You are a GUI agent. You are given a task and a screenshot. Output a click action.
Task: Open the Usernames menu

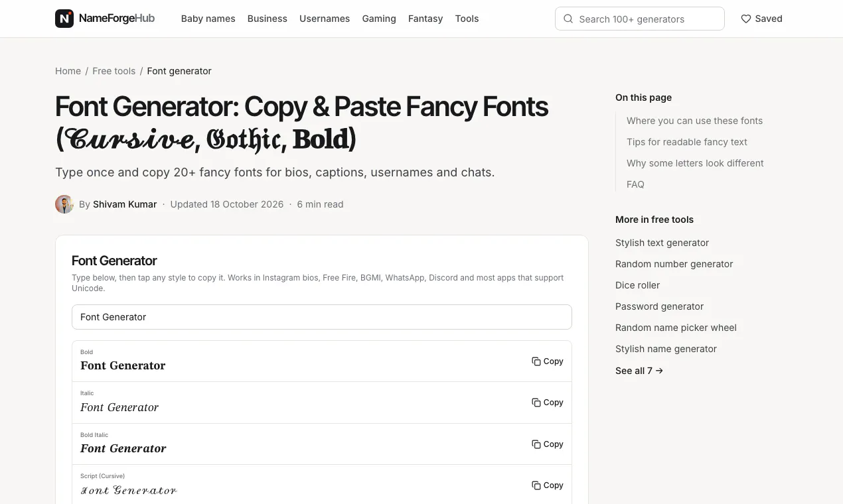pyautogui.click(x=325, y=19)
